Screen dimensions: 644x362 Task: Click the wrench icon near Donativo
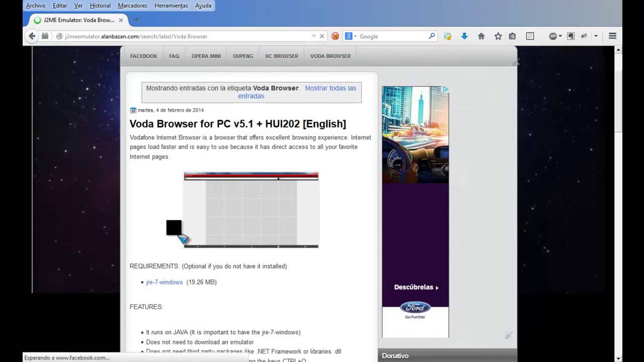pos(509,335)
